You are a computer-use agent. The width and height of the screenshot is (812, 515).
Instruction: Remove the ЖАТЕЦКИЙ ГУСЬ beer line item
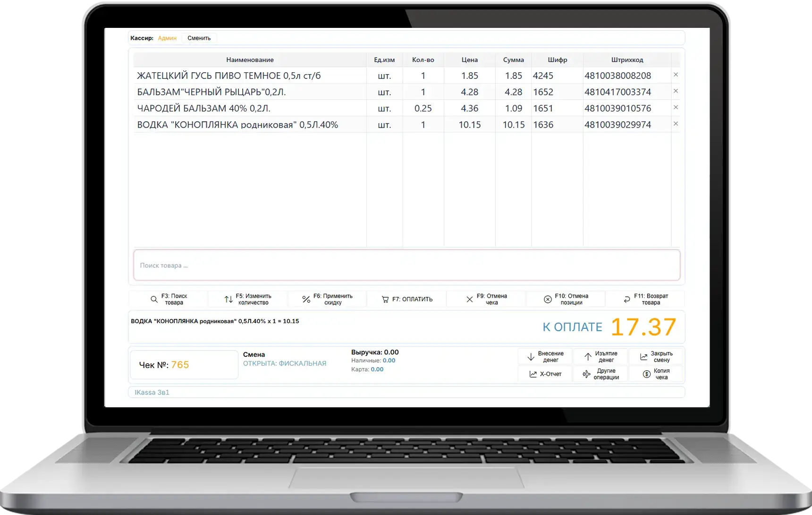click(x=676, y=75)
